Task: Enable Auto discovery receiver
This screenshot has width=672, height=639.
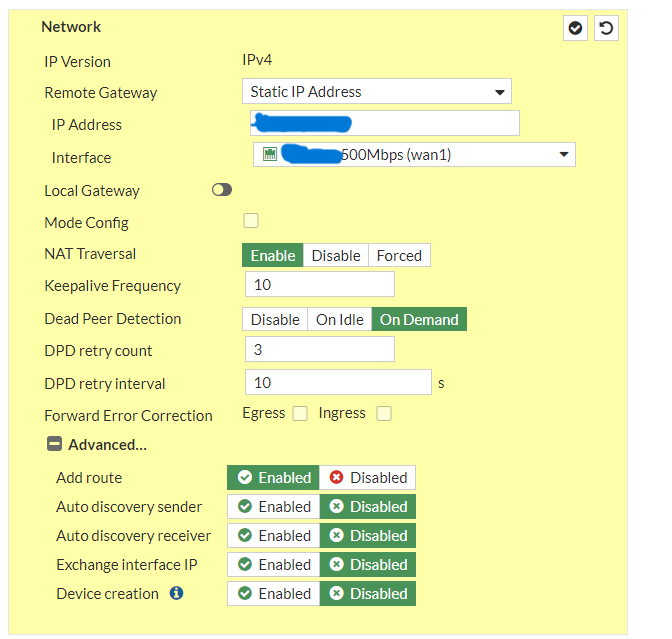Action: point(274,536)
